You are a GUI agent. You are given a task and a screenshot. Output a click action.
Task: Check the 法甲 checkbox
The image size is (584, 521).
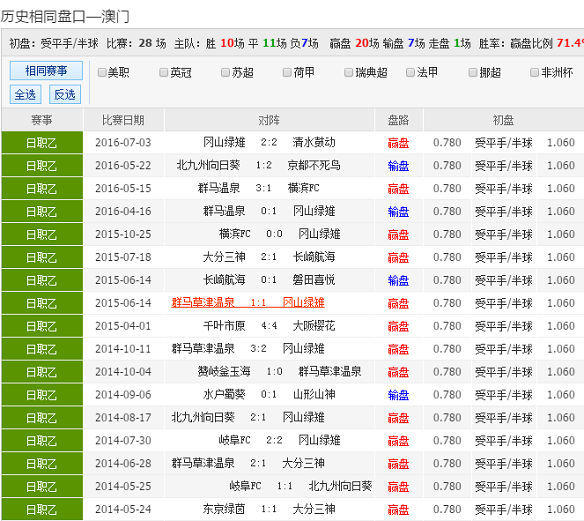[x=410, y=73]
